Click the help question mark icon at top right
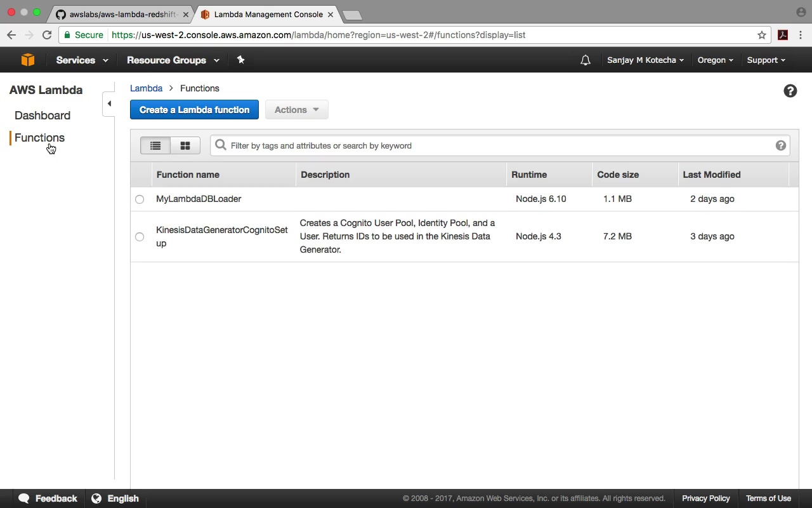812x508 pixels. click(x=790, y=91)
